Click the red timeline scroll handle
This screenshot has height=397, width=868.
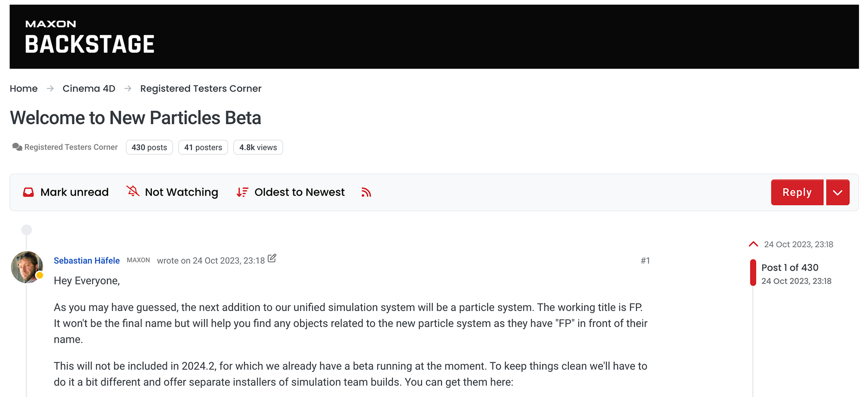click(753, 273)
